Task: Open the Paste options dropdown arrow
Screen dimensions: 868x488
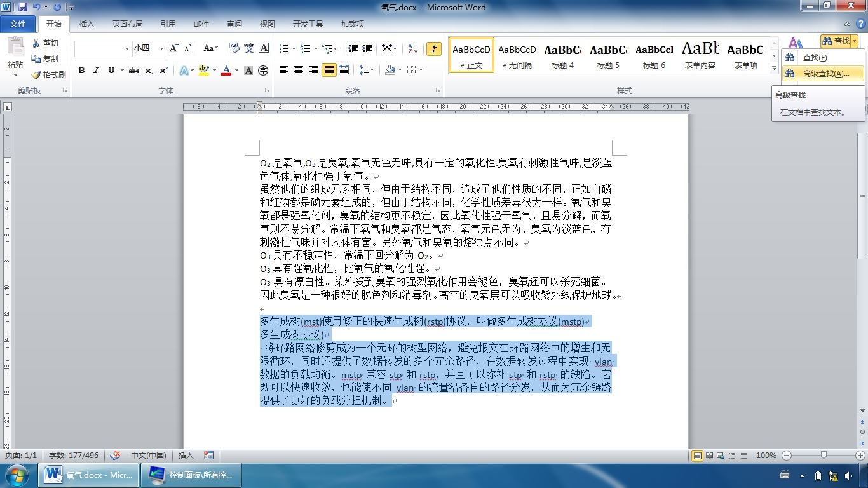Action: tap(15, 75)
